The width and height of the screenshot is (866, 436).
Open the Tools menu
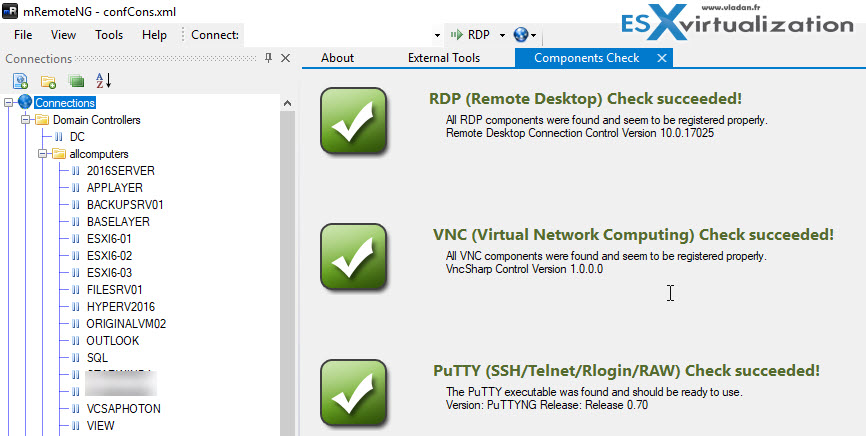109,35
